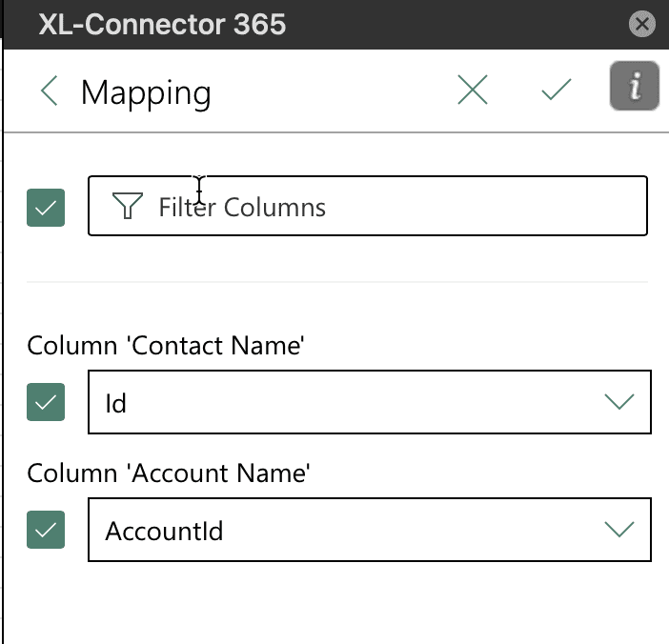Select the Column 'Contact Name' label
Screen dimensions: 669x644
166,345
